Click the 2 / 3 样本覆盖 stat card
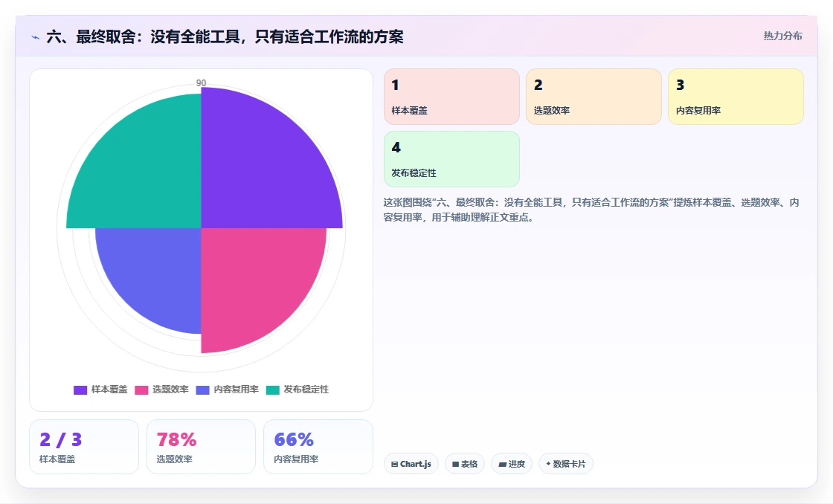The height and width of the screenshot is (504, 833). (x=84, y=447)
